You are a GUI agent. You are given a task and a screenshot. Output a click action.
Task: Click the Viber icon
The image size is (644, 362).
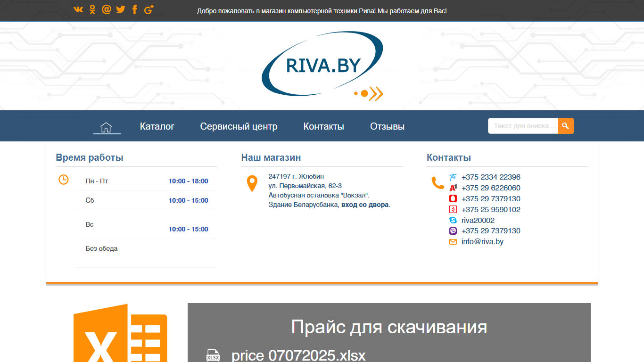tap(453, 231)
